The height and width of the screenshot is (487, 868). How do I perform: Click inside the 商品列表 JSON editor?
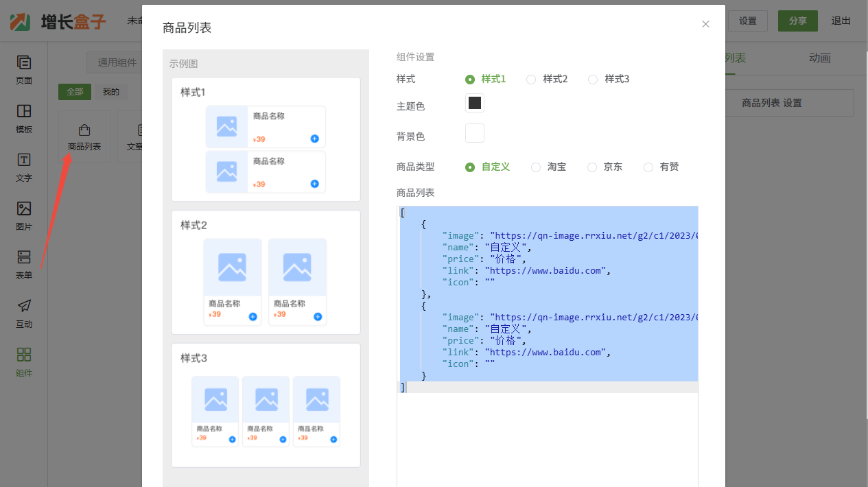coord(548,346)
